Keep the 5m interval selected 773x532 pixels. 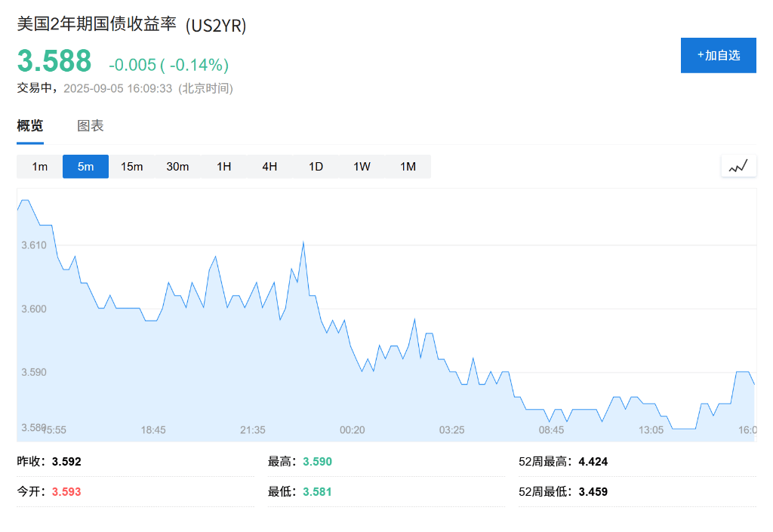(x=85, y=166)
